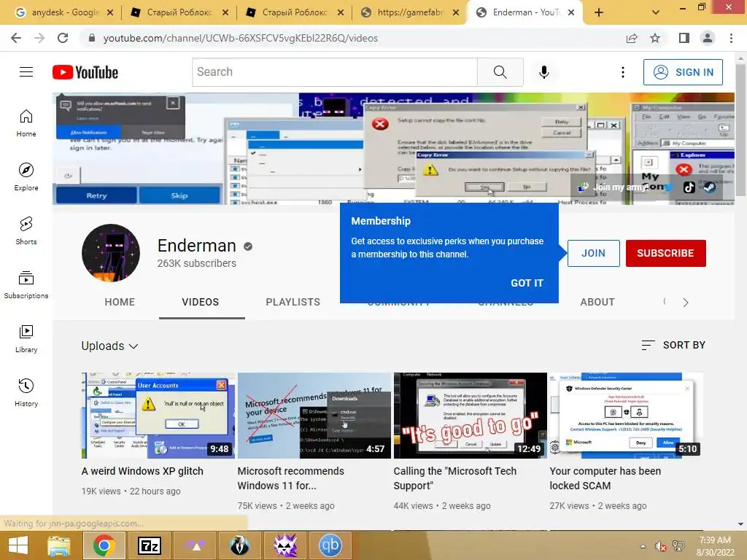Open History in the sidebar
The height and width of the screenshot is (560, 747).
pos(26,392)
